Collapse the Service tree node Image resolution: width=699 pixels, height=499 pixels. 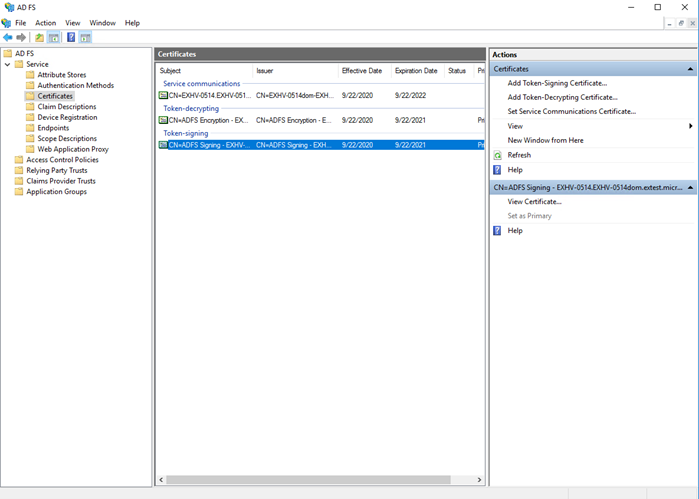coord(7,64)
